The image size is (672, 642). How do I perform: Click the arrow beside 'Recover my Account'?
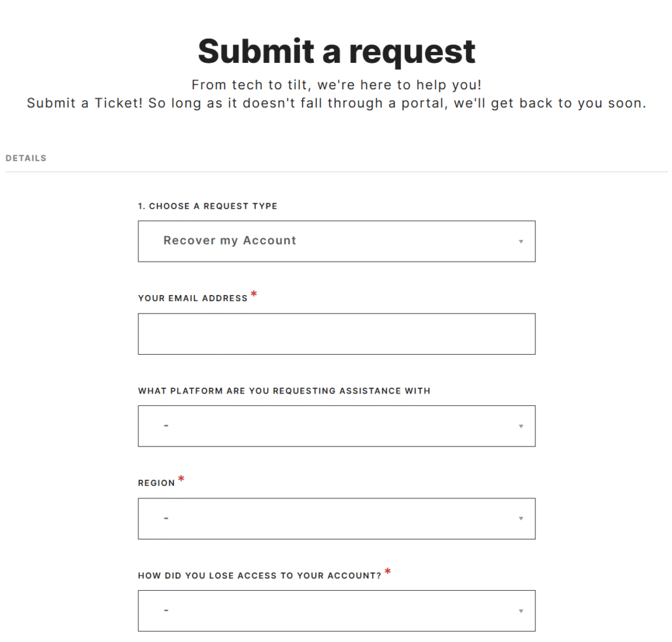click(521, 241)
